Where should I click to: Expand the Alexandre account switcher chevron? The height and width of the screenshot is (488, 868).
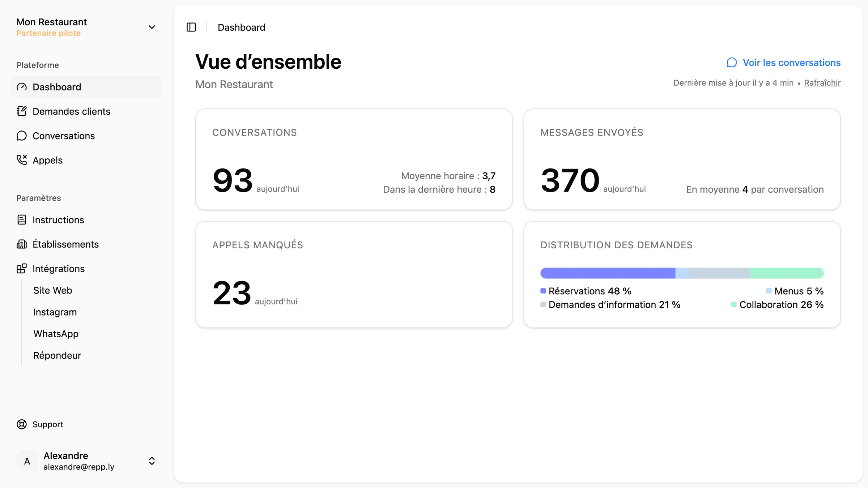(x=152, y=461)
